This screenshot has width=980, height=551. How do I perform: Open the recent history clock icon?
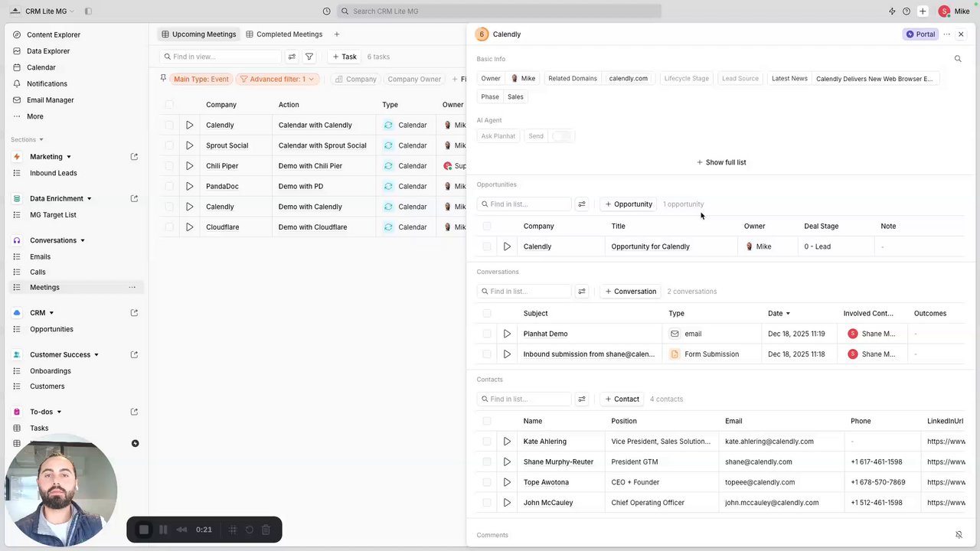[x=327, y=11]
